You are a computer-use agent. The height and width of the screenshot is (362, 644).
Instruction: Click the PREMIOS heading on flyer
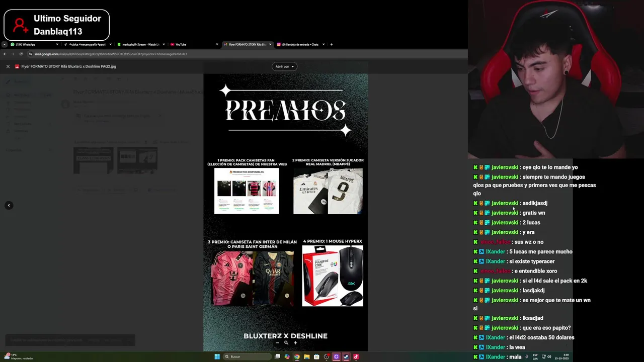coord(285,111)
